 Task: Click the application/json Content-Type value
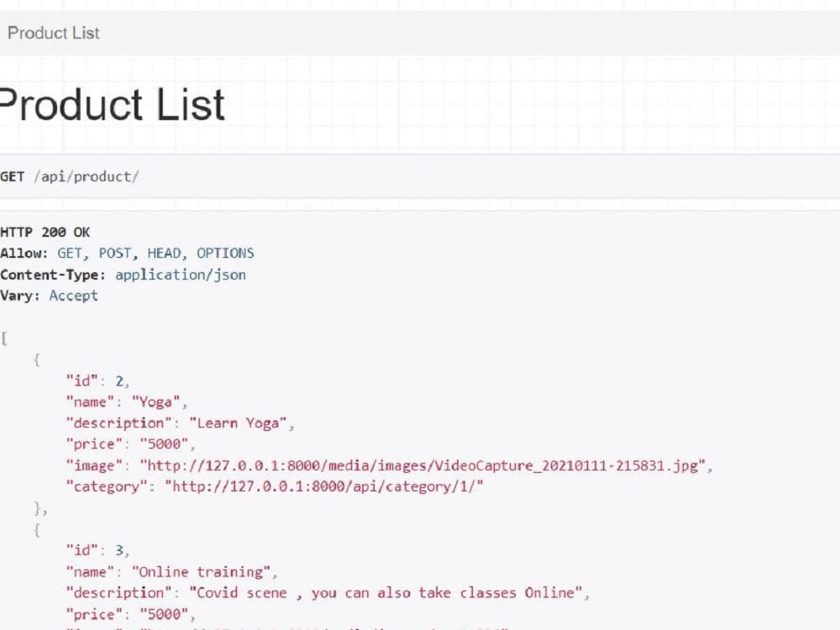[x=181, y=274]
